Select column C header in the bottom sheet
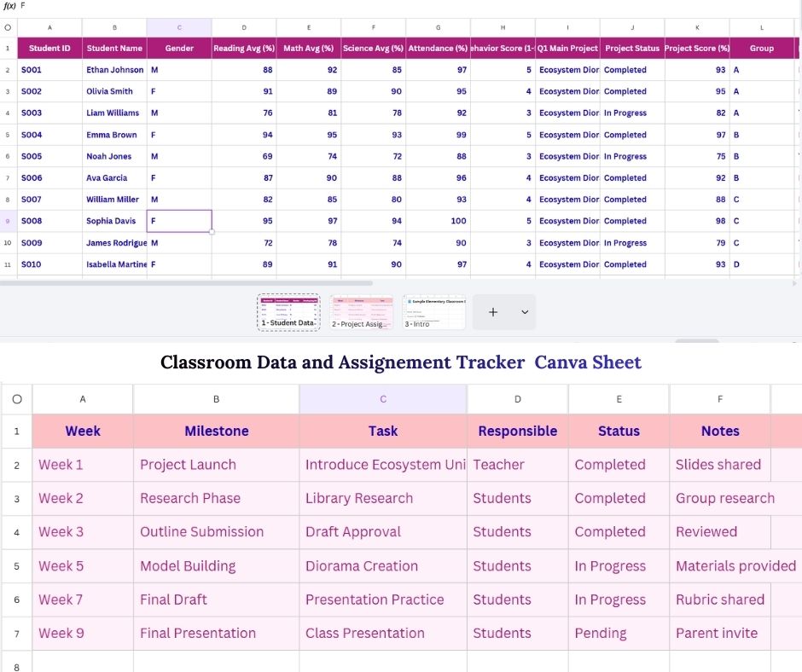This screenshot has height=672, width=802. coord(383,399)
